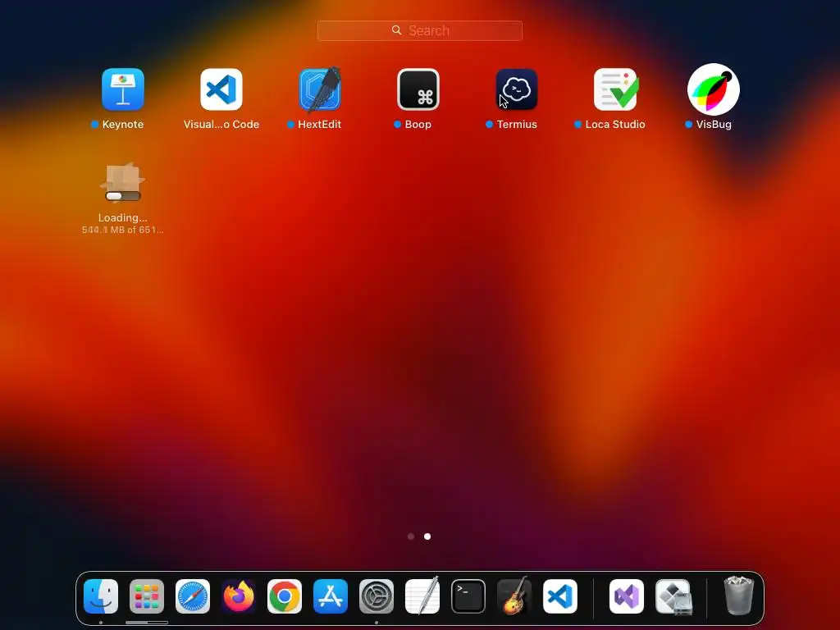Image resolution: width=840 pixels, height=630 pixels.
Task: Click the "544.1 MB of 651..." status text
Action: [x=123, y=230]
